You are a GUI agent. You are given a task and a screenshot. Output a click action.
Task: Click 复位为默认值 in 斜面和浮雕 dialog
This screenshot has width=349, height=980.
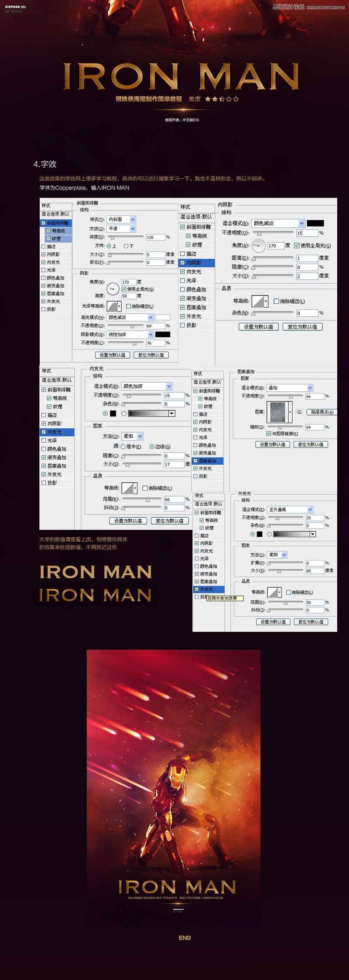151,355
